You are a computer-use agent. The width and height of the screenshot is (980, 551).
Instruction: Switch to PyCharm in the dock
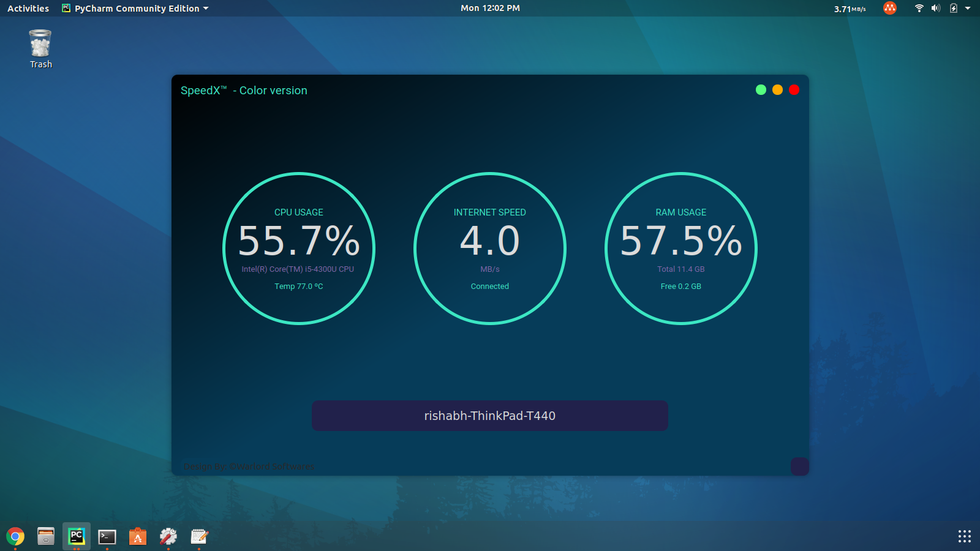(77, 536)
